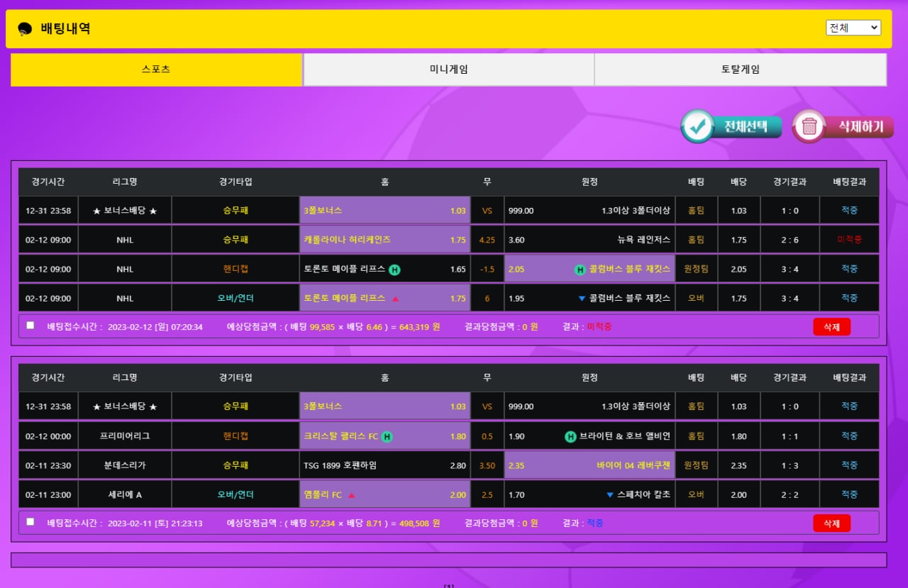
Task: Select the 스포츠 tab
Action: click(156, 70)
